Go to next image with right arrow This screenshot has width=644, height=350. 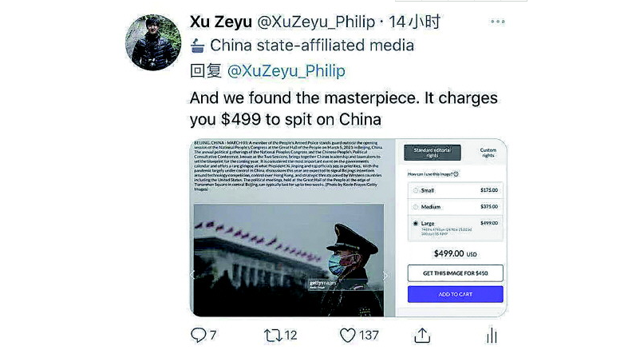pos(385,275)
